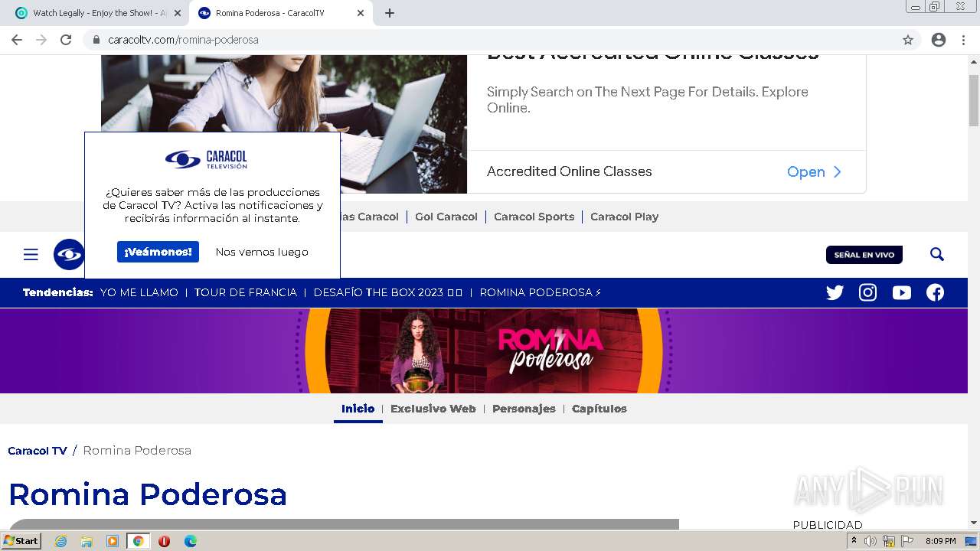Image resolution: width=980 pixels, height=551 pixels.
Task: Switch to the Personajes tab
Action: click(x=524, y=409)
